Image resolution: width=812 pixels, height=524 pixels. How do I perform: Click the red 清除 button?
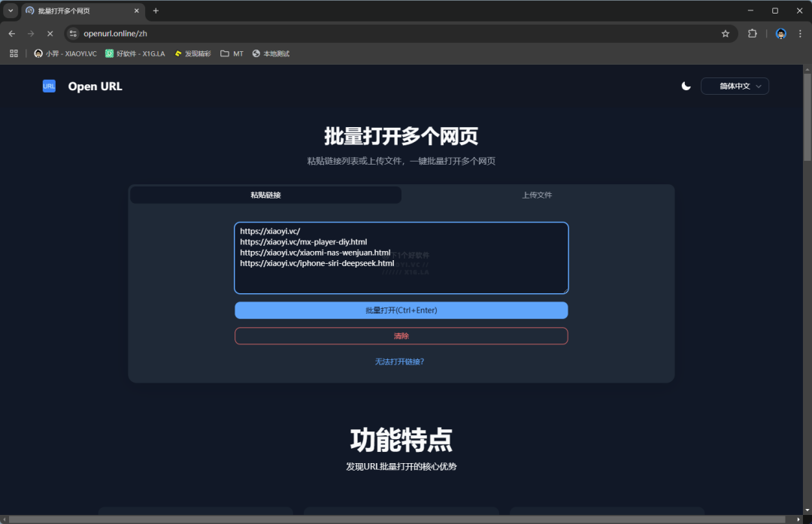pyautogui.click(x=401, y=336)
